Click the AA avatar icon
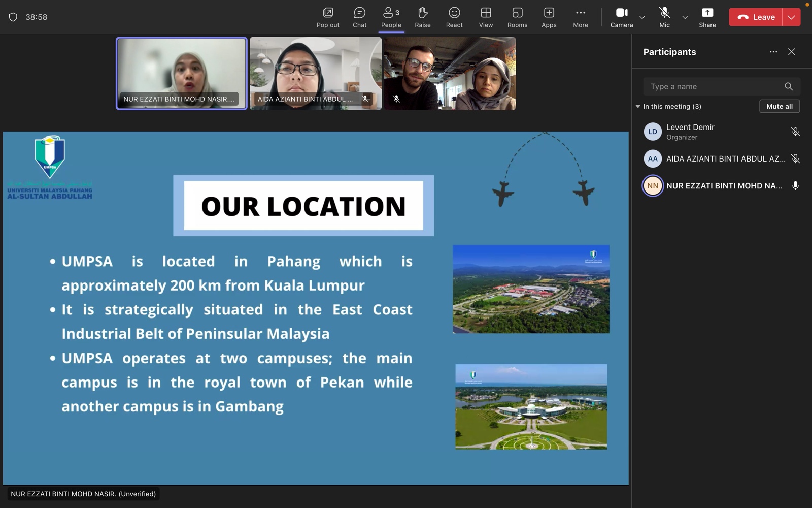Viewport: 812px width, 508px height. (x=653, y=158)
